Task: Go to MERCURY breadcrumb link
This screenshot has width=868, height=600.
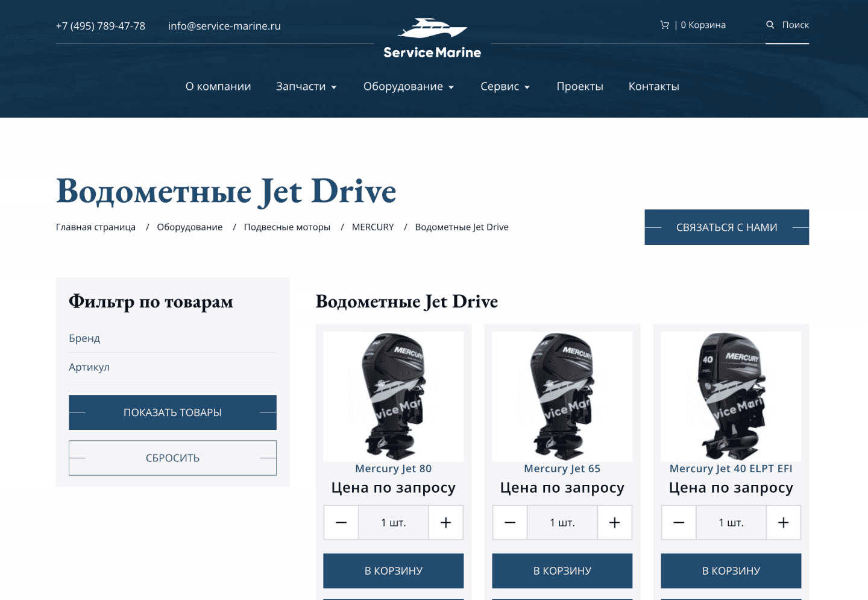Action: 373,227
